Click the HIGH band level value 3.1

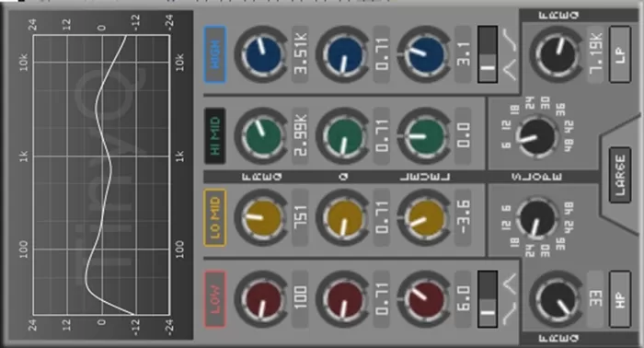tap(464, 54)
